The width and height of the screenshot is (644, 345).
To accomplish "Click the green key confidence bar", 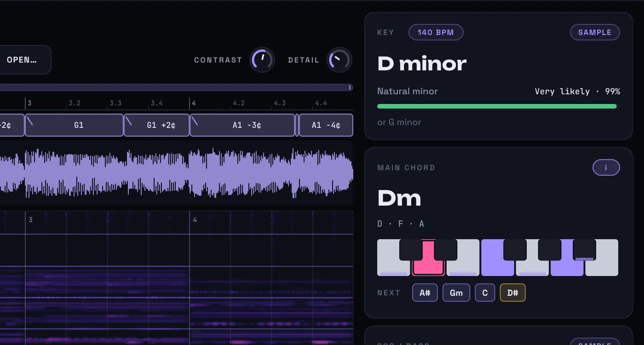I will pos(497,106).
